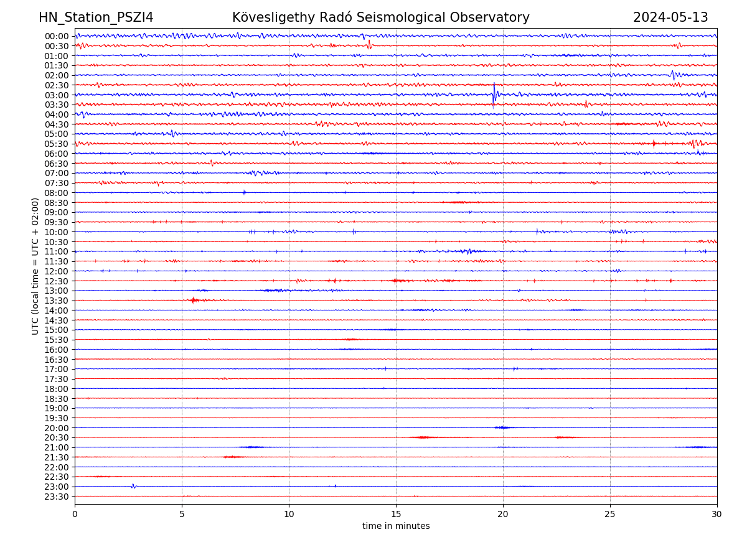747x560 pixels.
Task: Click the HN_Station_PSZI4 station title
Action: pos(96,17)
